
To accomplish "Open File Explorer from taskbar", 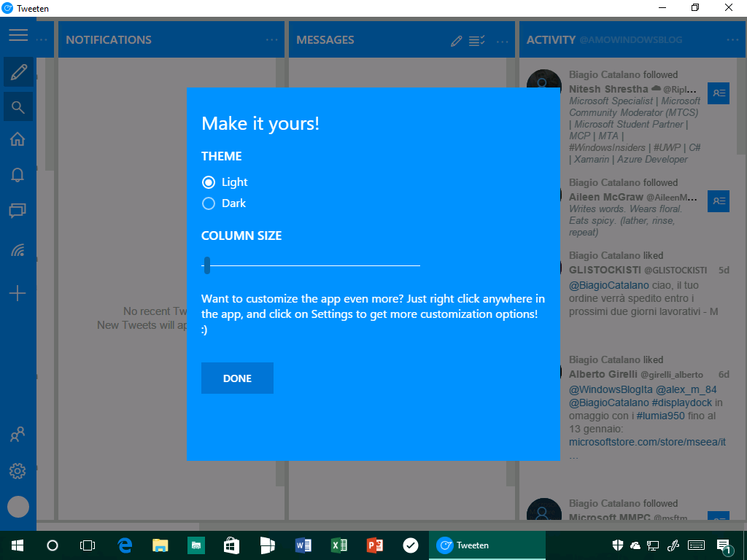I will (x=160, y=545).
